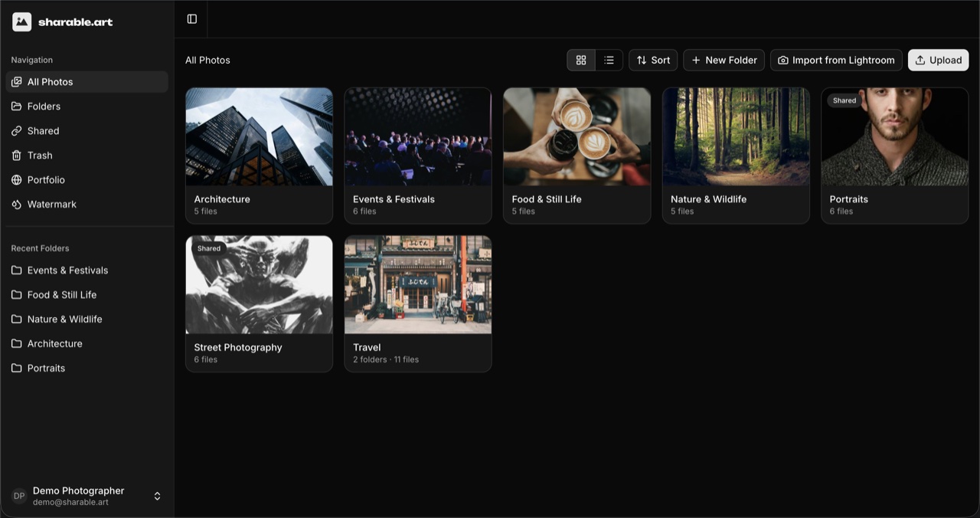Create a New Folder
This screenshot has height=518, width=980.
(x=724, y=60)
